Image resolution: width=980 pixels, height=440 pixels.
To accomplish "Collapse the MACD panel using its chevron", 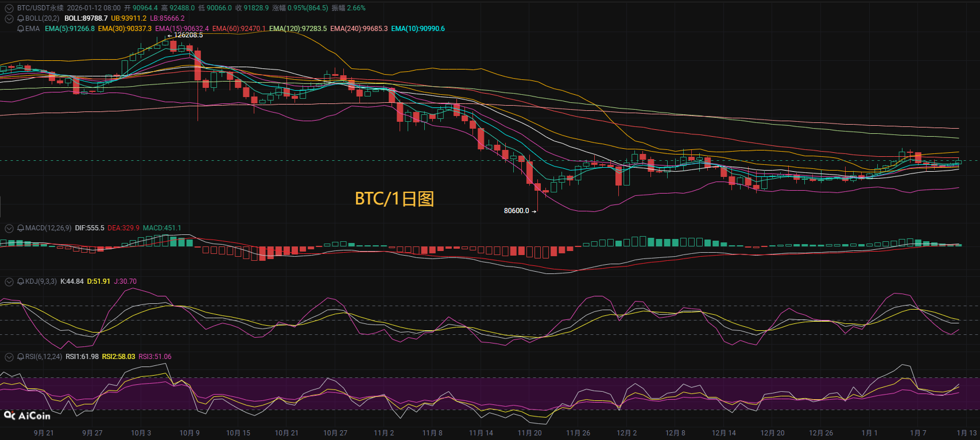I will tap(9, 228).
